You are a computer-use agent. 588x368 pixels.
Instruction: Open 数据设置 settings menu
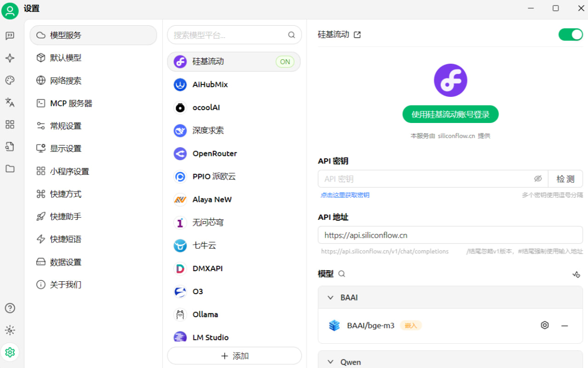point(93,262)
